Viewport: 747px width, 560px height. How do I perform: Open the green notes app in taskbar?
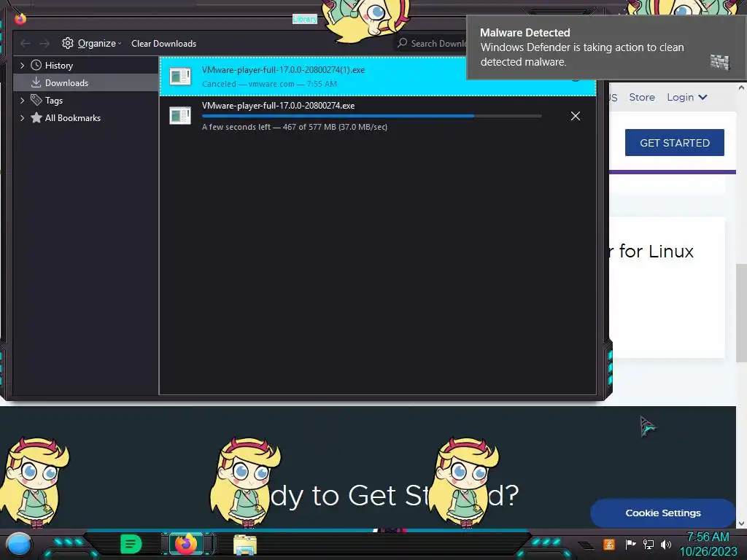pyautogui.click(x=131, y=544)
